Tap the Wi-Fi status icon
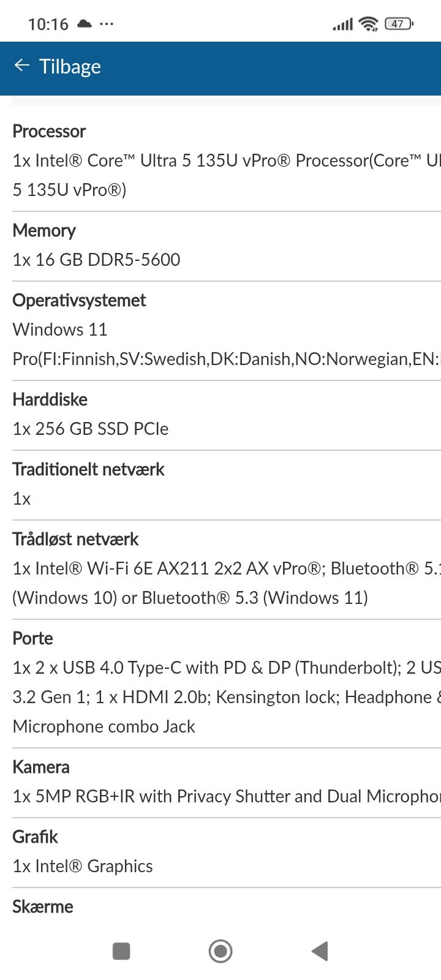Viewport: 441px width, 980px height. coord(368,24)
